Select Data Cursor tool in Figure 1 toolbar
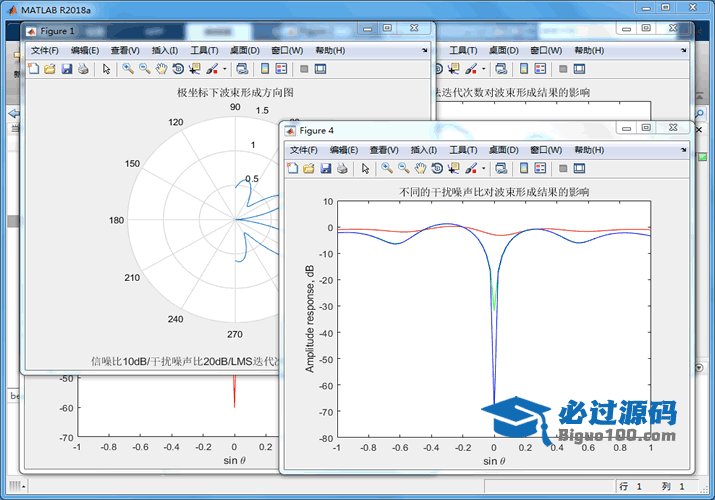This screenshot has width=715, height=500. click(x=195, y=69)
